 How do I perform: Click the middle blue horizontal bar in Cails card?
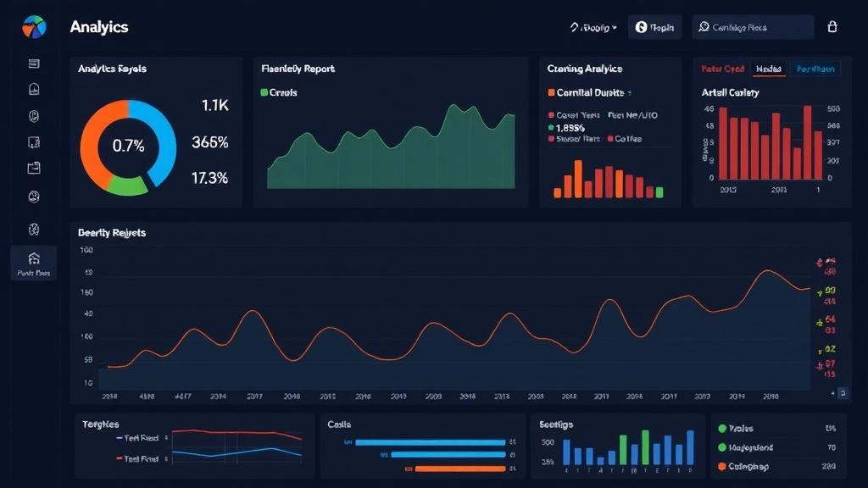coord(448,454)
